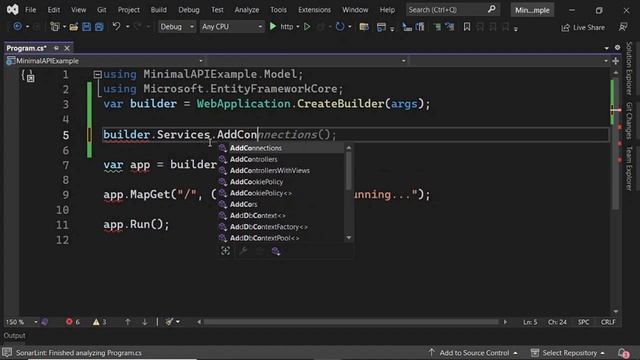Open the MinimalAPIExample project dropdown

105,61
